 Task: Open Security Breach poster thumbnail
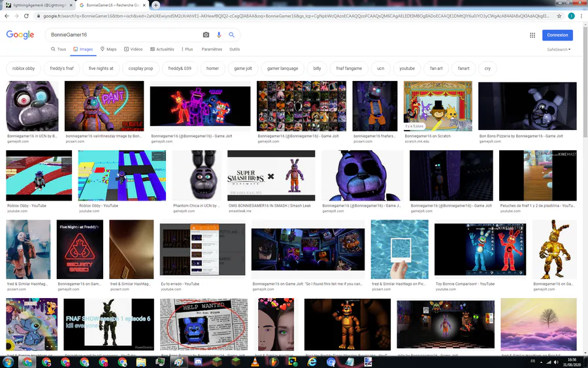tap(80, 250)
